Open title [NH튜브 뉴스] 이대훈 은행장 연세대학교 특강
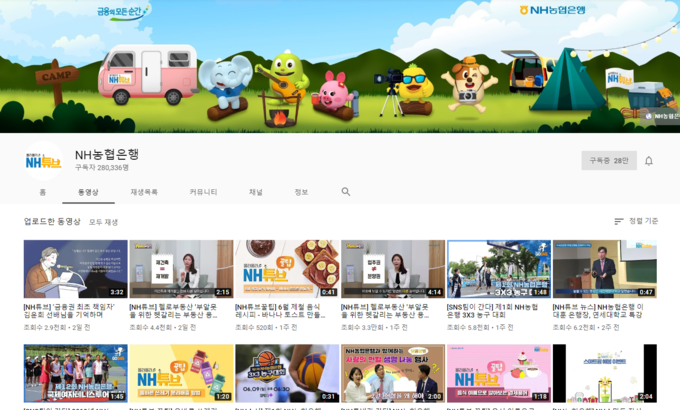Viewport: 680px width, 410px height. click(x=598, y=311)
